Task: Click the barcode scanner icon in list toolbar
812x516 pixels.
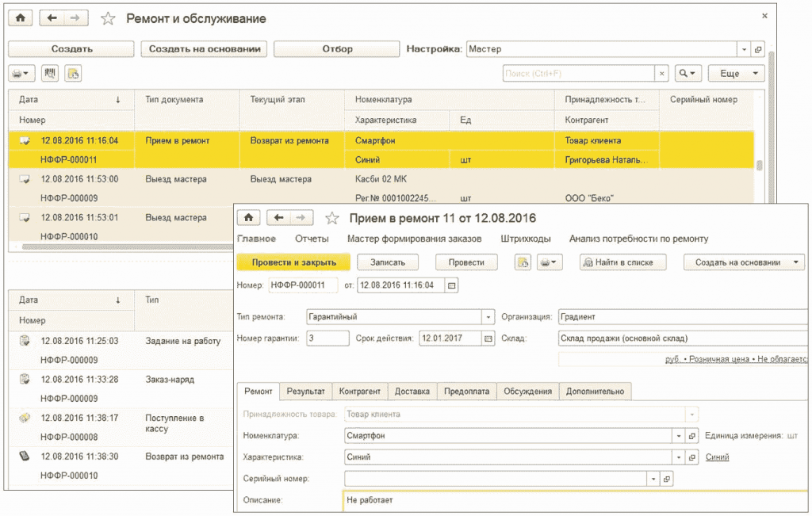Action: [50, 74]
